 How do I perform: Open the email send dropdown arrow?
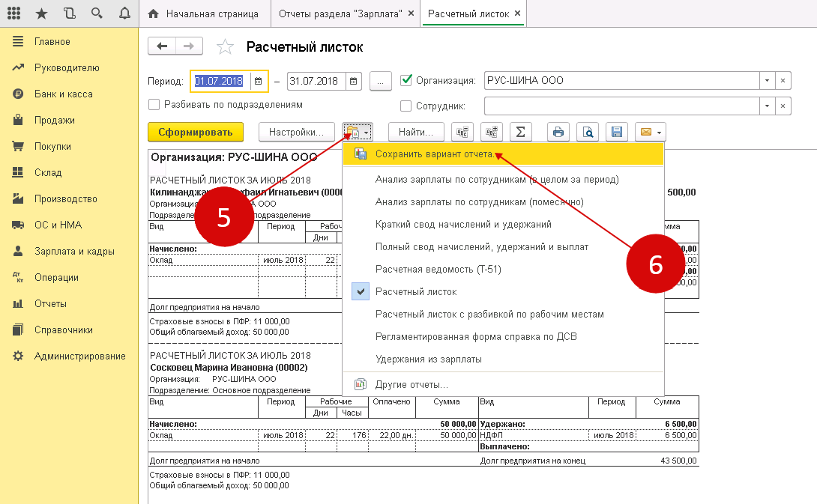pyautogui.click(x=659, y=133)
